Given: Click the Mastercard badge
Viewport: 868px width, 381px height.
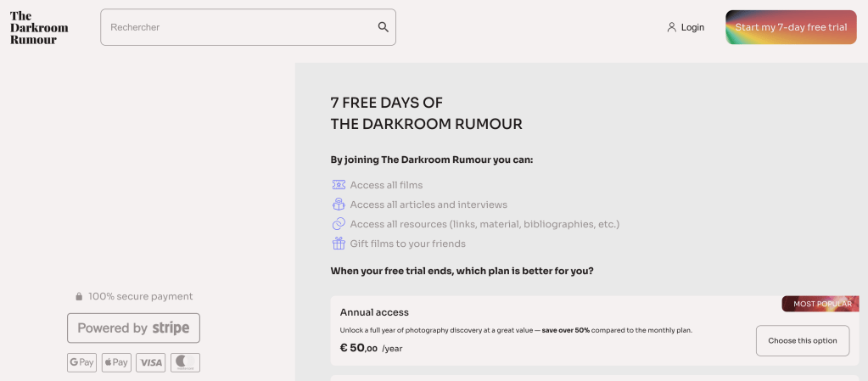Looking at the screenshot, I should click(x=185, y=362).
